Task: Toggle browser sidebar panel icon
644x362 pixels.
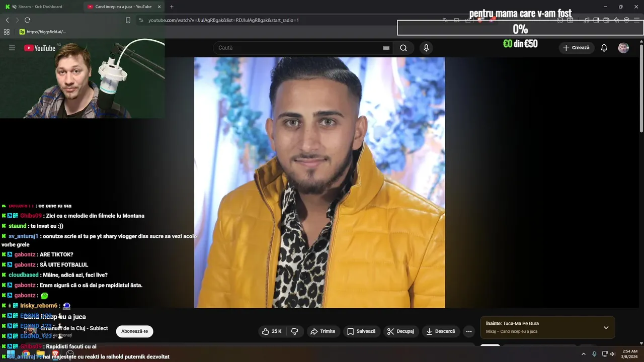Action: [x=596, y=20]
